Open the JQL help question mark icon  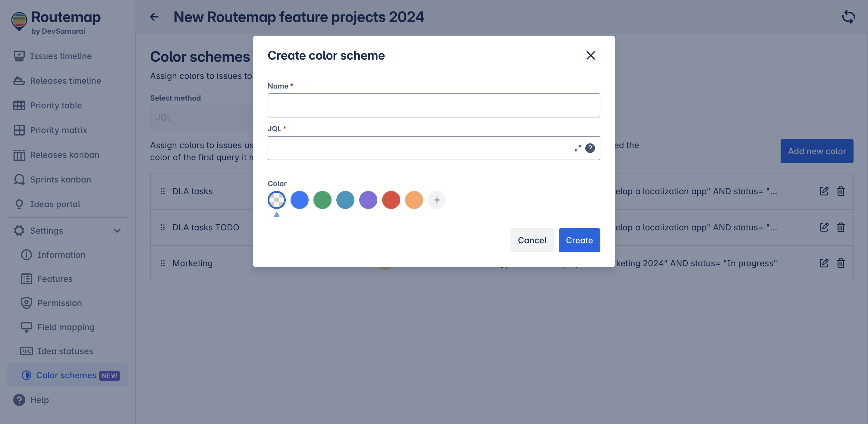(x=590, y=148)
